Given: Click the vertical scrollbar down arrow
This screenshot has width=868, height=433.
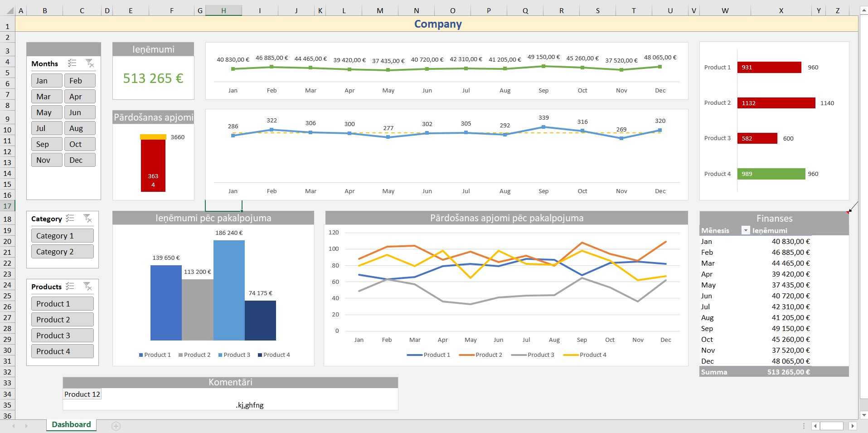Looking at the screenshot, I should coord(864,415).
